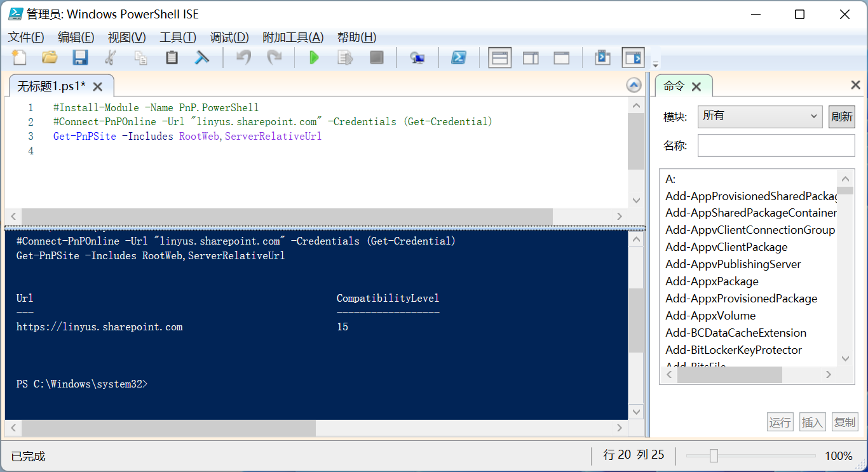Click the New script toolbar icon
Viewport: 868px width, 472px height.
point(19,58)
